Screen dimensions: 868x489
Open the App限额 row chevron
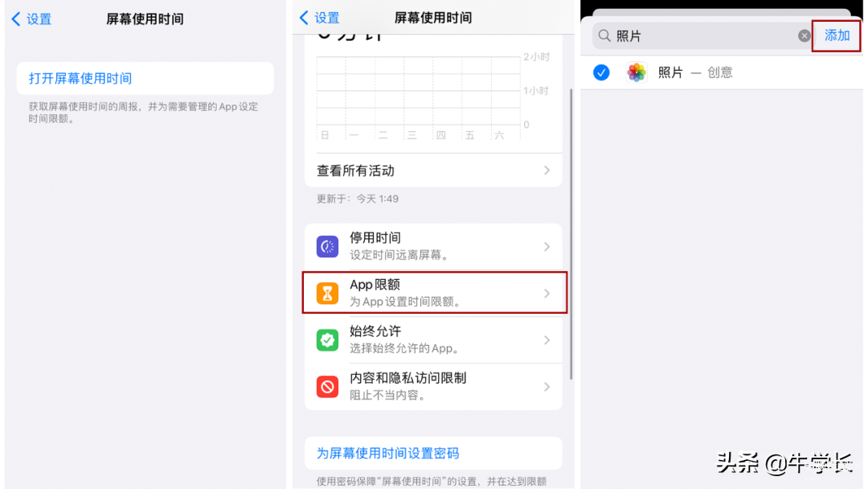[x=547, y=293]
